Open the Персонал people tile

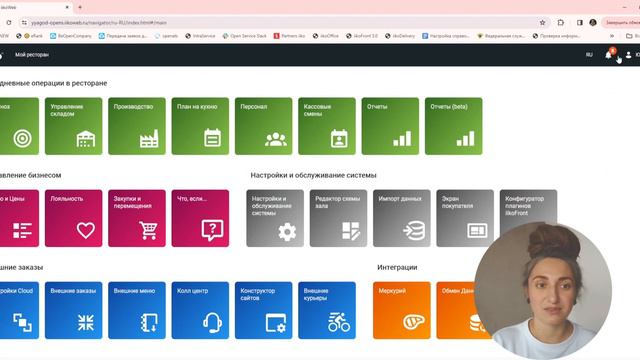coord(263,126)
